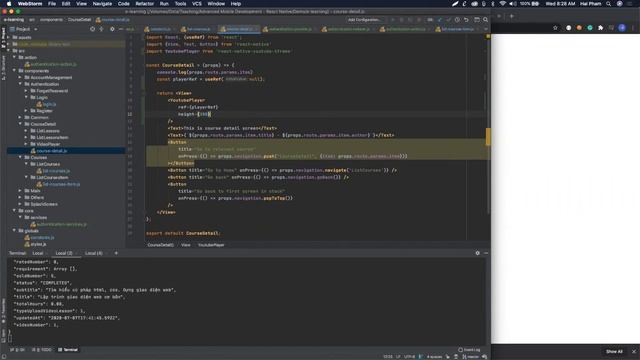Open the browser extensions puzzle icon
The image size is (640, 360).
[600, 28]
